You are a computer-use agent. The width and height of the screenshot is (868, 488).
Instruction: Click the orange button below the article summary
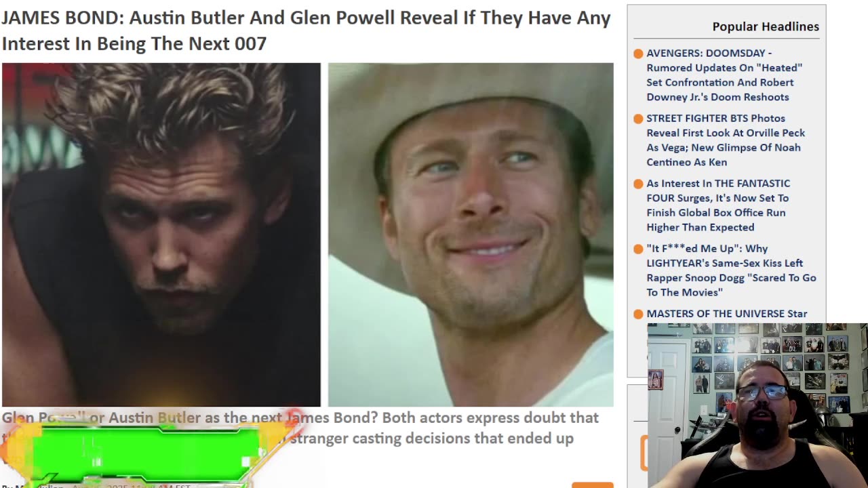[593, 485]
